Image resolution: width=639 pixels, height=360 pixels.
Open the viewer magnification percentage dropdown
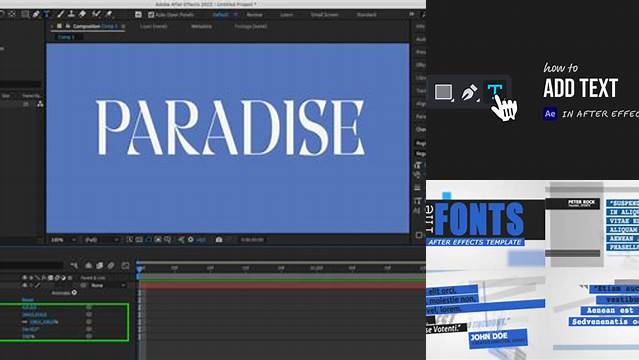point(63,240)
